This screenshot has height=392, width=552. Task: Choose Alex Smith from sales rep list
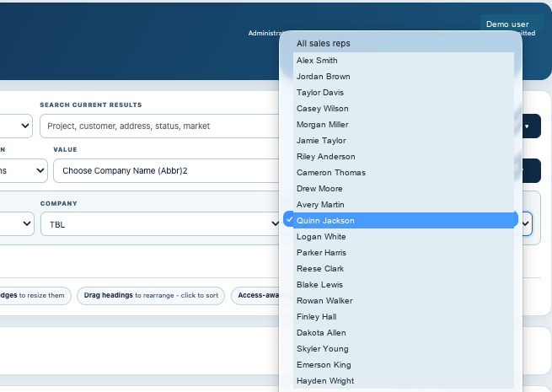404,60
